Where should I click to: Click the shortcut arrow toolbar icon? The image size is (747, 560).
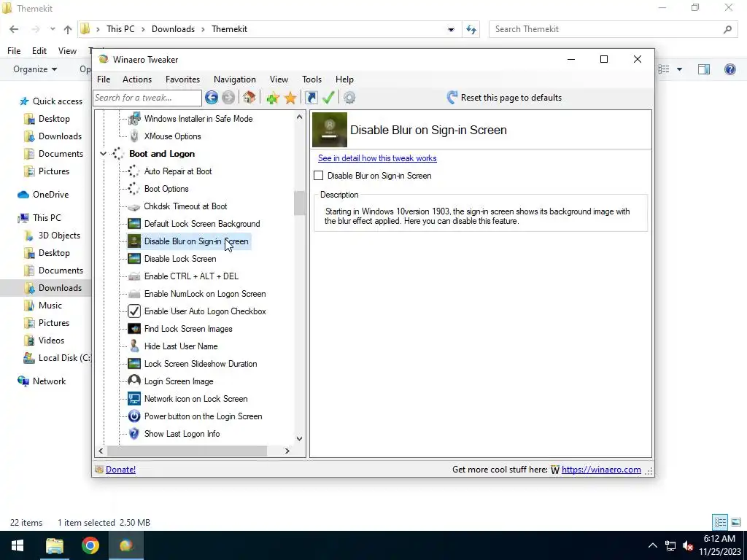coord(311,98)
